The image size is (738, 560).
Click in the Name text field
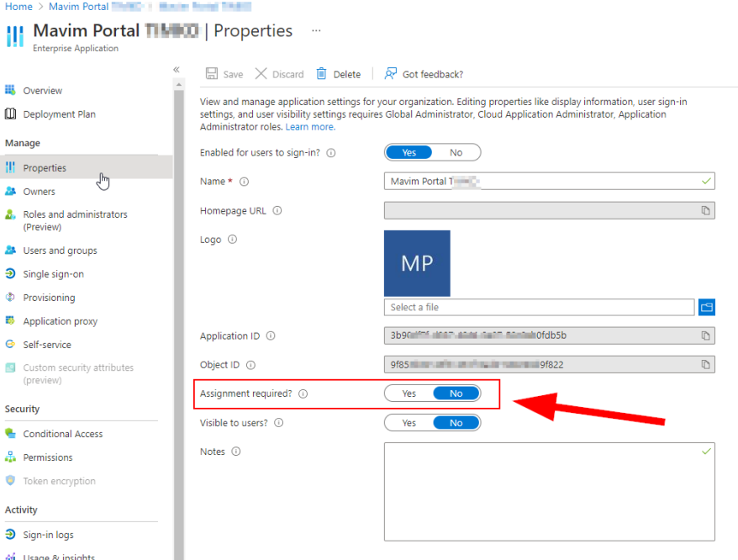549,182
